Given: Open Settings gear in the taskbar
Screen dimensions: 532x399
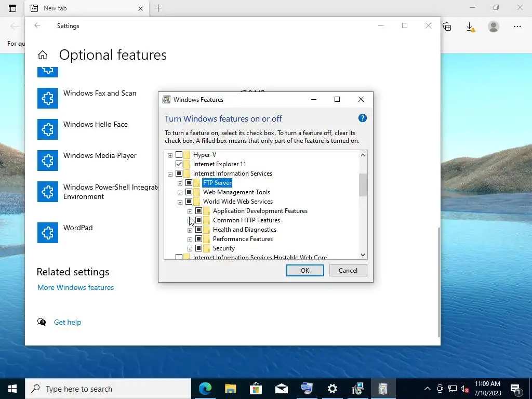Looking at the screenshot, I should coord(332,389).
